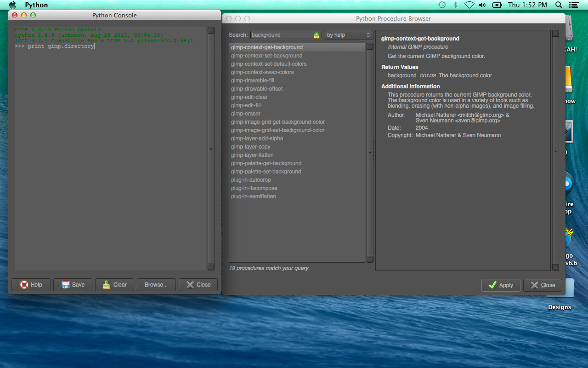Select gimp-palette-get-background procedure
This screenshot has width=588, height=368.
tap(297, 163)
